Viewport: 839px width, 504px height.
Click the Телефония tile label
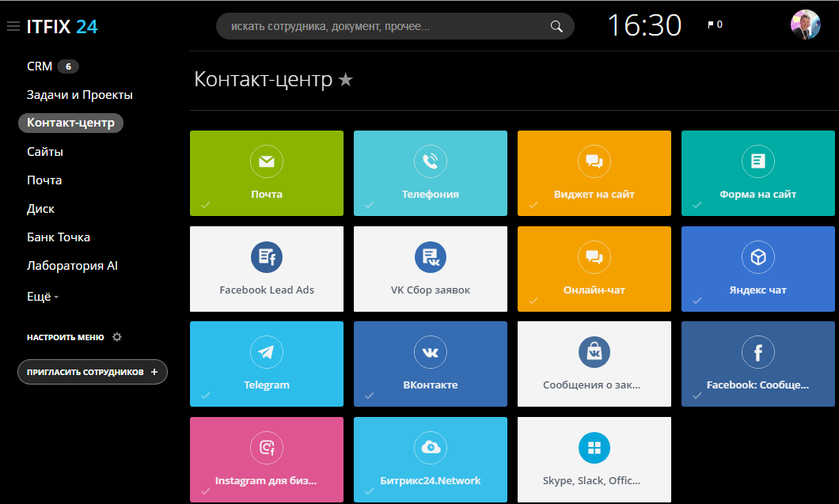[x=431, y=194]
